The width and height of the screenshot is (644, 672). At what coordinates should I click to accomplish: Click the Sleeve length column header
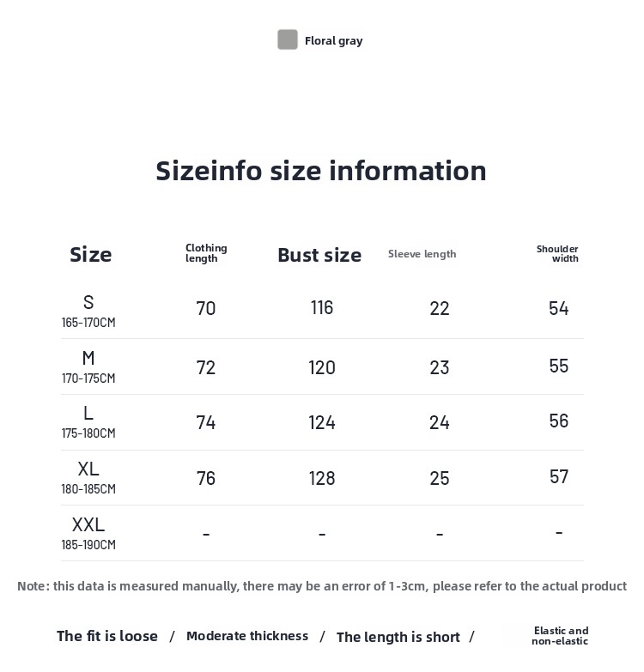pos(422,254)
